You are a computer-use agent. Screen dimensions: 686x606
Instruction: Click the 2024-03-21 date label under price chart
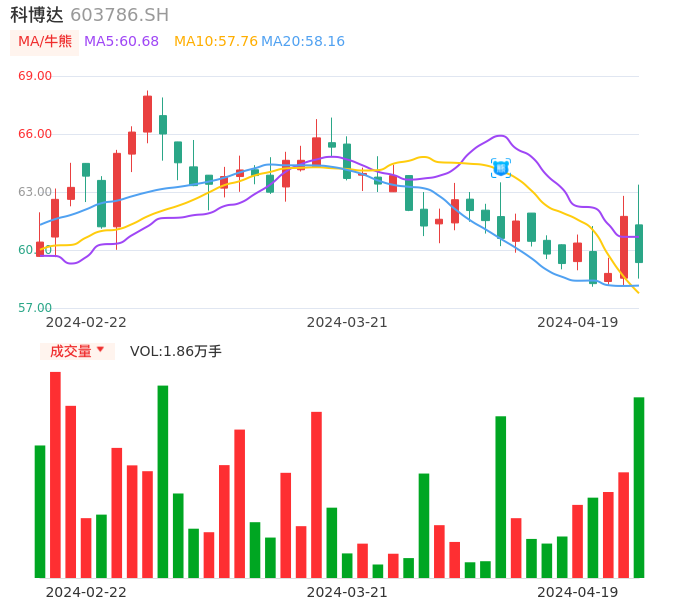coord(346,322)
